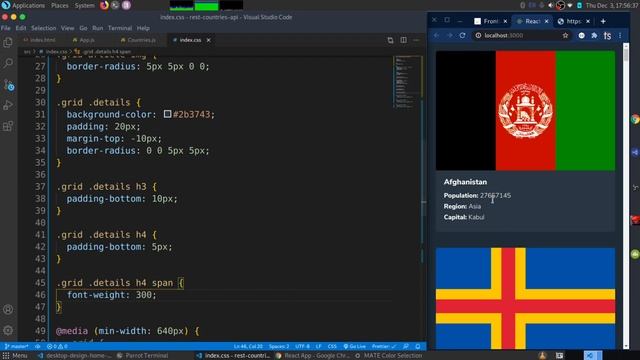This screenshot has height=360, width=640.
Task: Switch to MATE Color Selection in the taskbar
Action: click(x=388, y=356)
